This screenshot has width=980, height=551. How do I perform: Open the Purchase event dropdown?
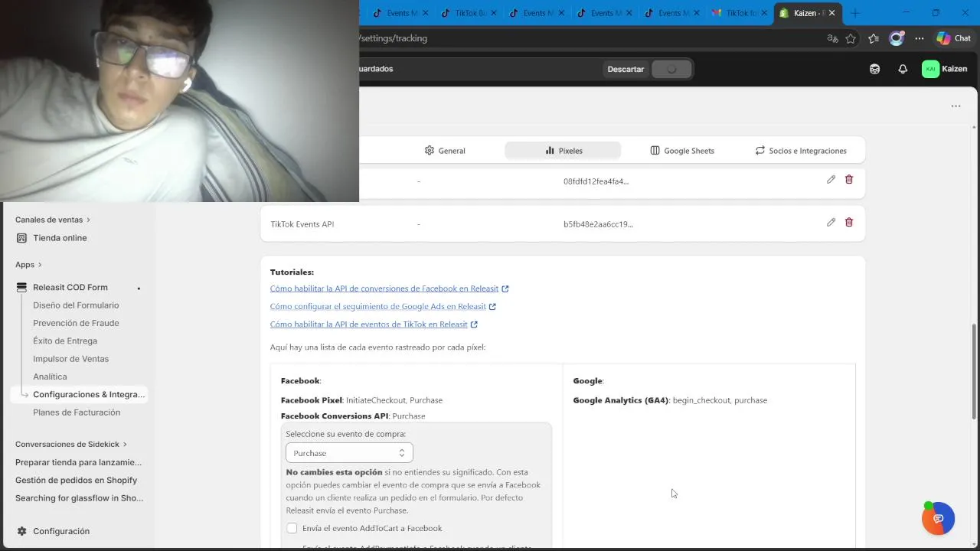tap(349, 453)
